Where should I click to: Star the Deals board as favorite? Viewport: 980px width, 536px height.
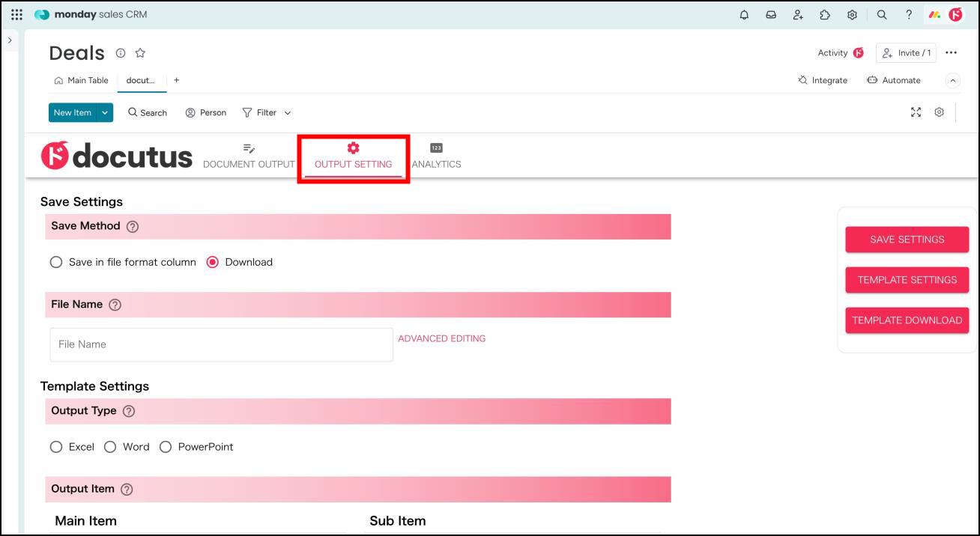(140, 53)
